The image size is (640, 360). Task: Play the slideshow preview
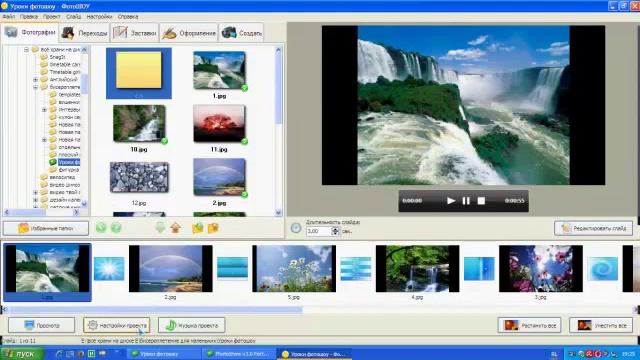[x=451, y=201]
